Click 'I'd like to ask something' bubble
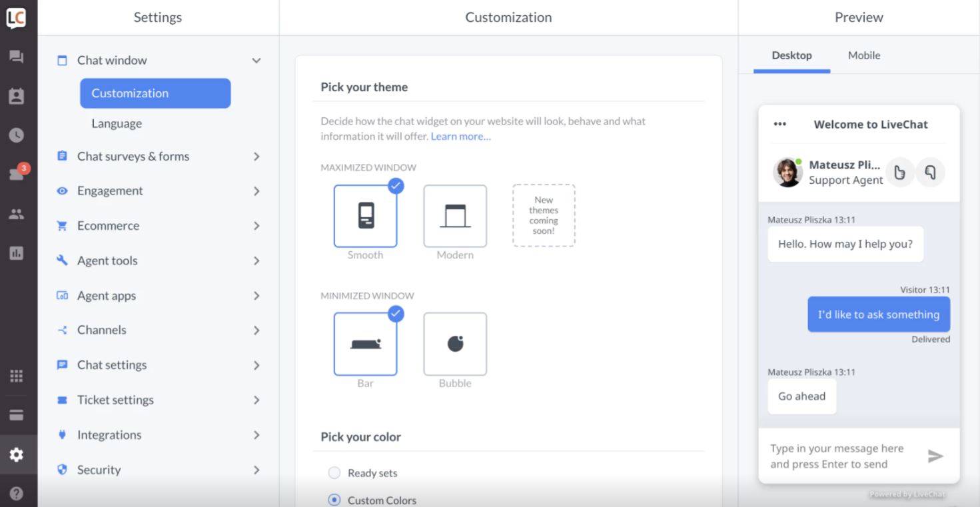The image size is (980, 507). tap(879, 314)
